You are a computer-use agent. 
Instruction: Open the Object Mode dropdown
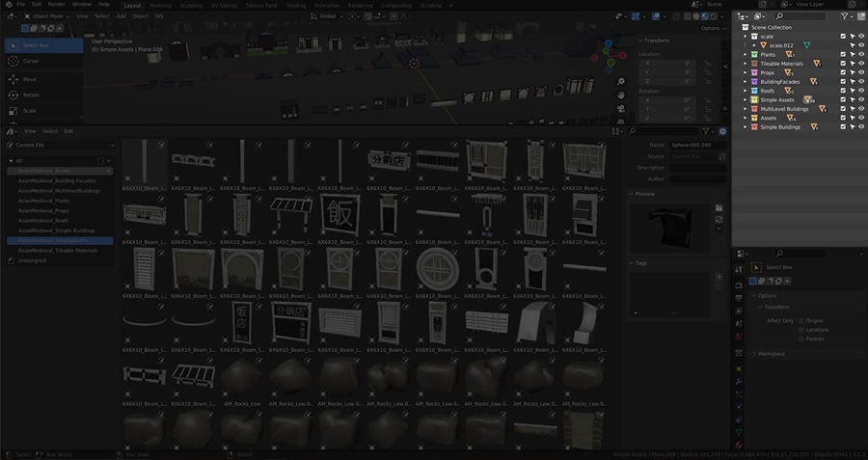coord(47,16)
